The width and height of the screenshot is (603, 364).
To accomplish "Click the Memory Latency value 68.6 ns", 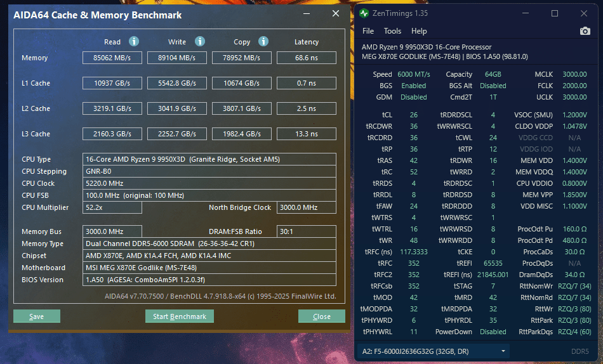I will (307, 58).
